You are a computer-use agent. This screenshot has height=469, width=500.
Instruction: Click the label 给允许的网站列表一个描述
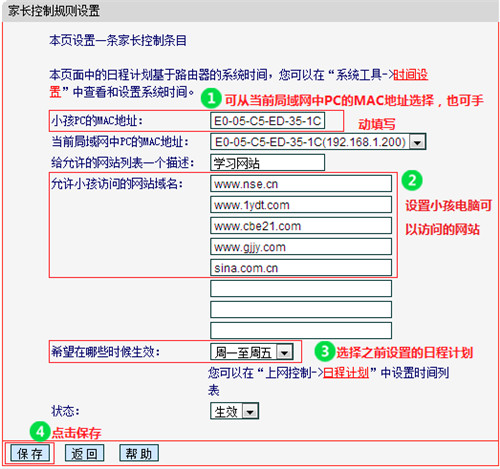click(123, 163)
